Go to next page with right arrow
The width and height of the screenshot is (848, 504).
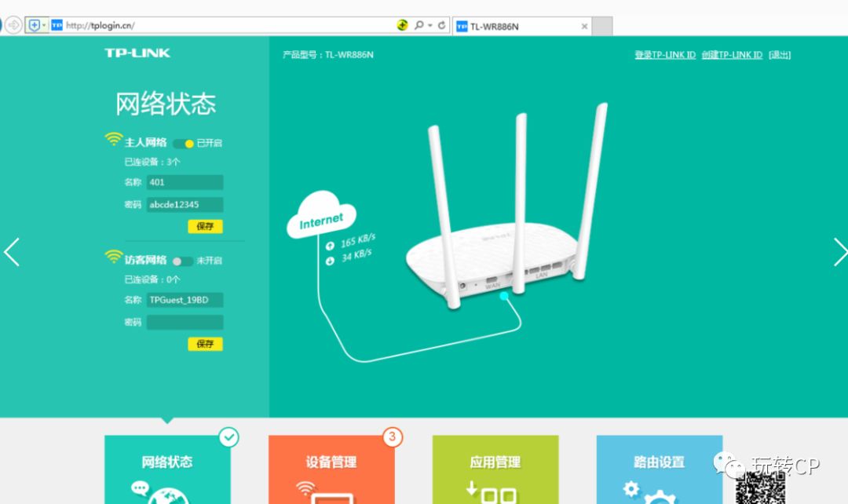coord(840,252)
